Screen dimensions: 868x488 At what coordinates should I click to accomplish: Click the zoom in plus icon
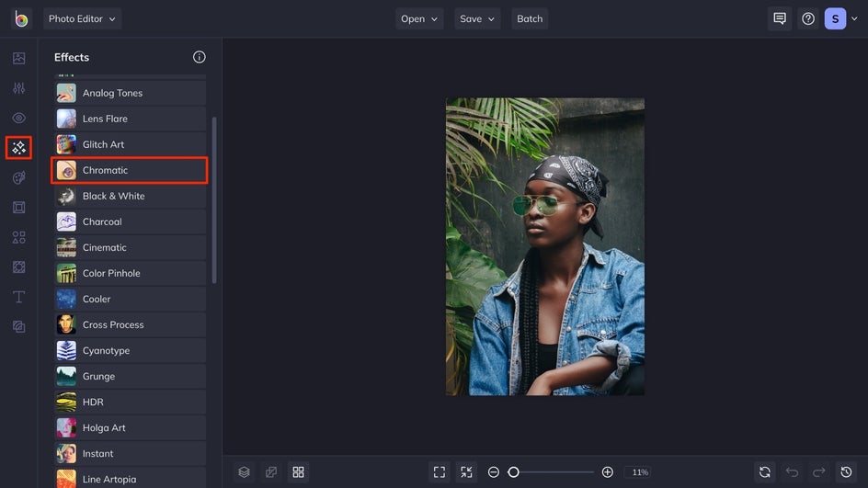607,472
